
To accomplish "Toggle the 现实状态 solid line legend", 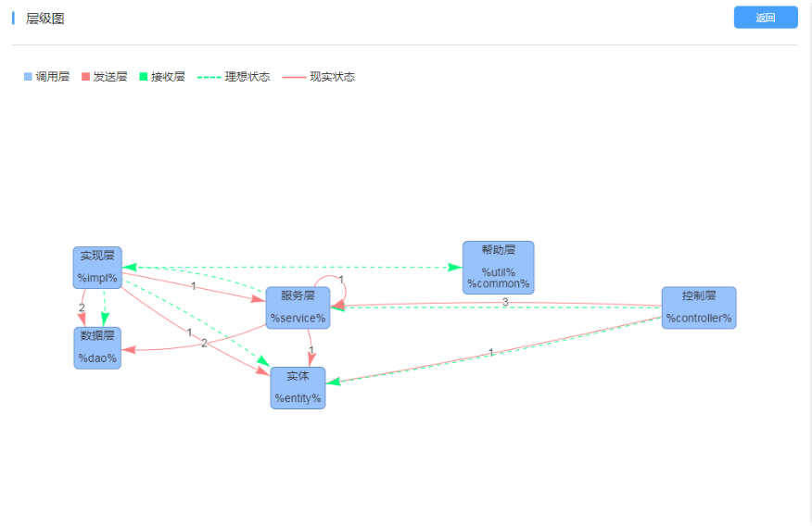I will [319, 77].
